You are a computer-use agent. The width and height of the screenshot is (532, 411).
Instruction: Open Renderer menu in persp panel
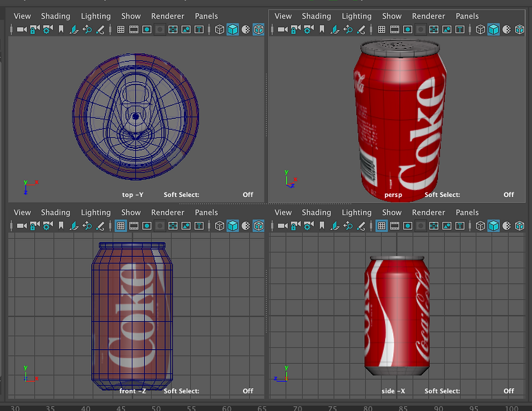click(x=428, y=16)
